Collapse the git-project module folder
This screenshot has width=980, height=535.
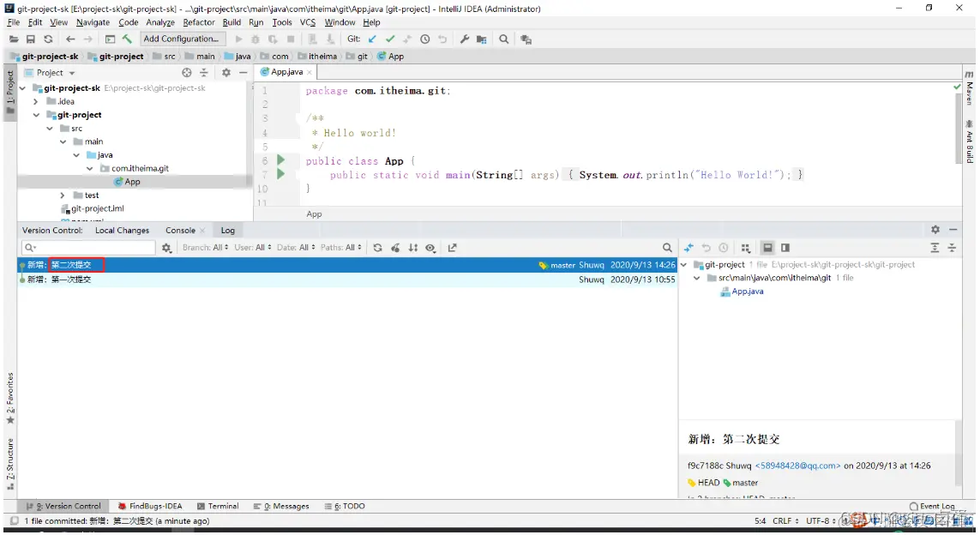click(x=36, y=115)
